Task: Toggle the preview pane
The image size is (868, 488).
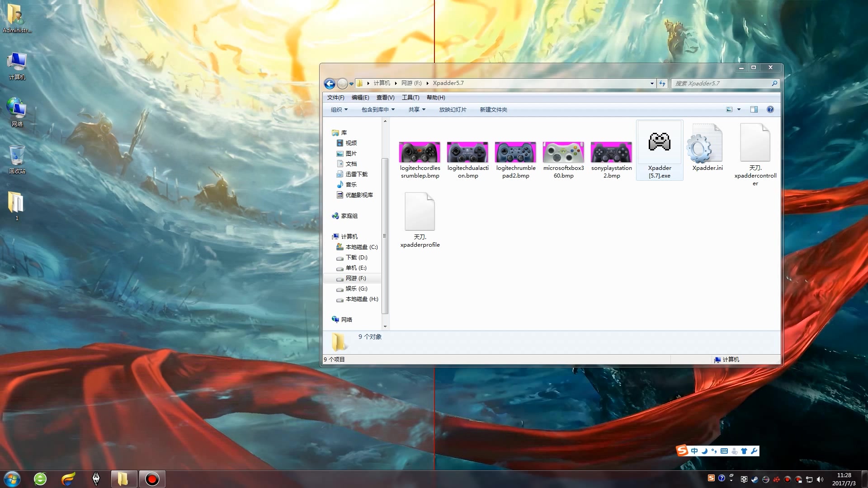Action: 754,110
